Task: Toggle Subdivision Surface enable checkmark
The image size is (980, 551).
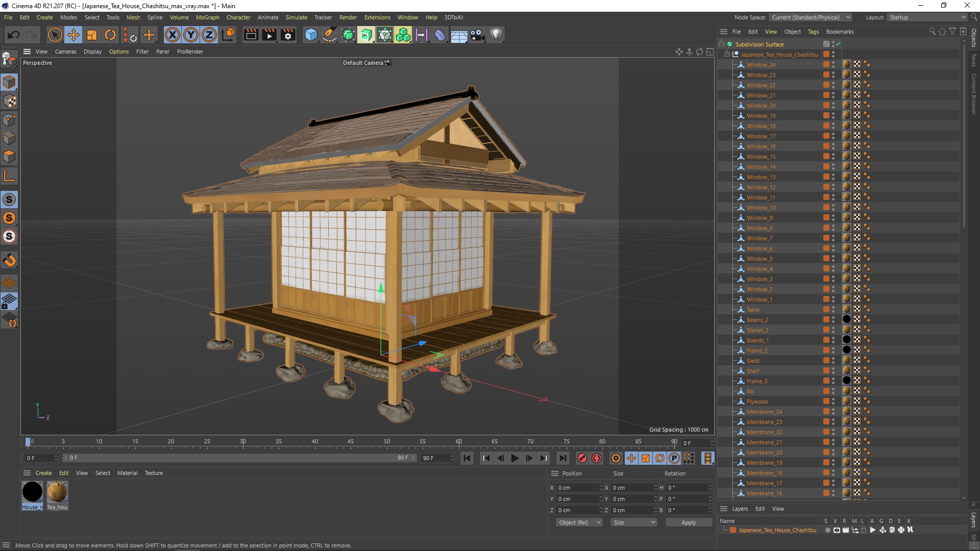Action: click(x=838, y=44)
